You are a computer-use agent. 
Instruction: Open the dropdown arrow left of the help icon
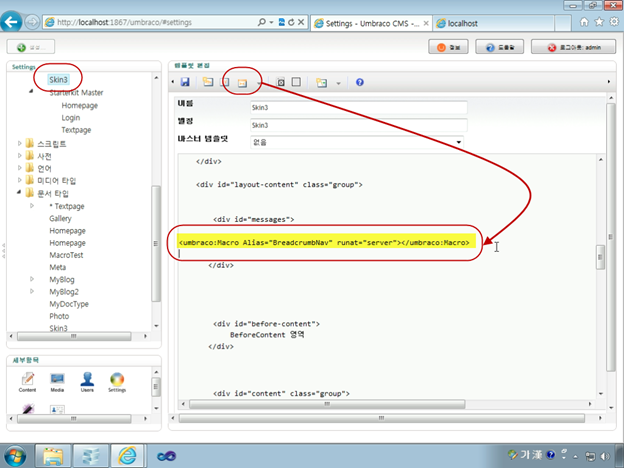338,83
